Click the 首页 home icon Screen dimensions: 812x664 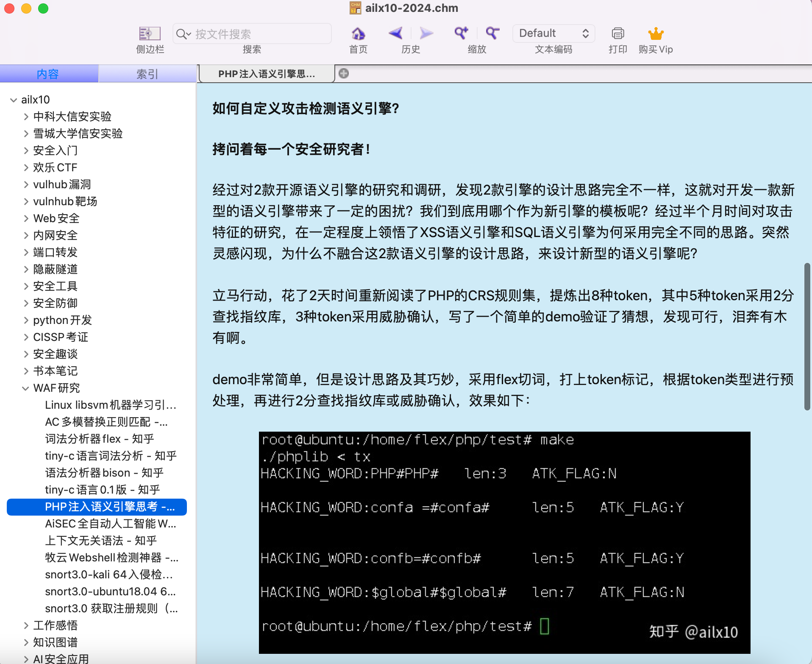358,33
